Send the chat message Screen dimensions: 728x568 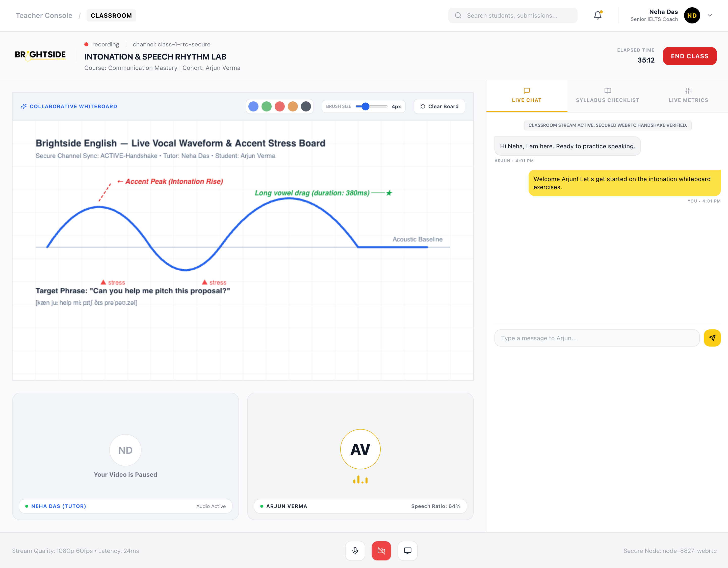pyautogui.click(x=712, y=338)
